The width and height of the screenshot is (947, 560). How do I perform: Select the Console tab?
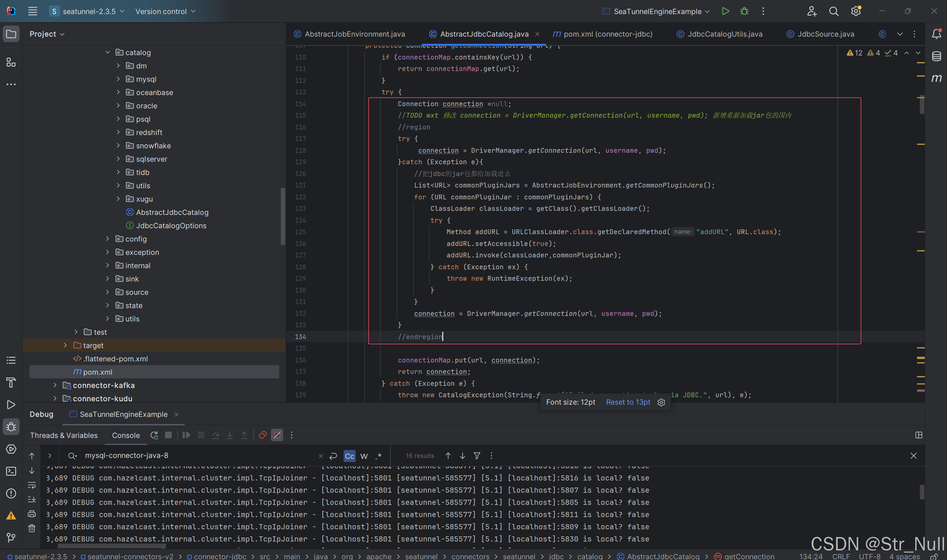coord(126,435)
